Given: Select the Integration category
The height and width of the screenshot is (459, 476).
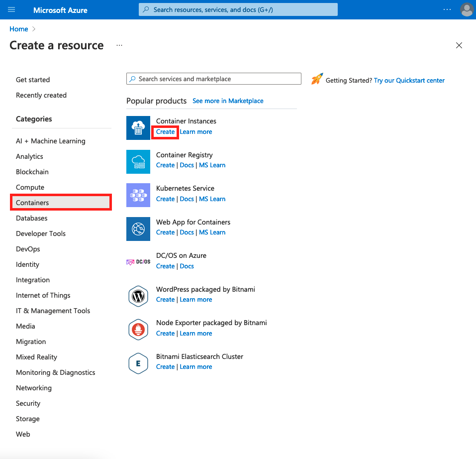Looking at the screenshot, I should (x=33, y=280).
